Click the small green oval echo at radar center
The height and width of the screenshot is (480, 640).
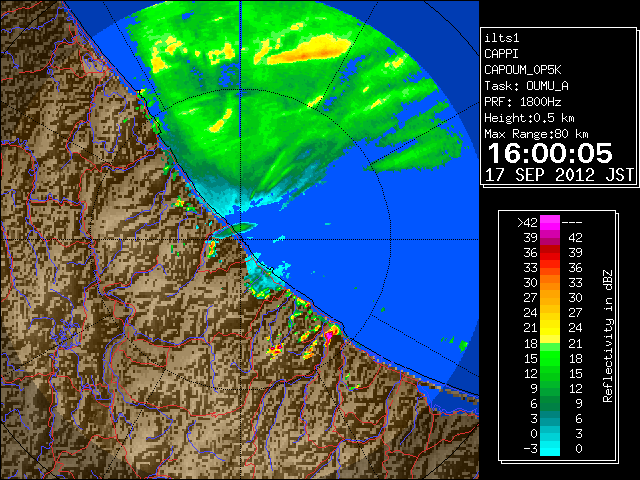coord(236,229)
